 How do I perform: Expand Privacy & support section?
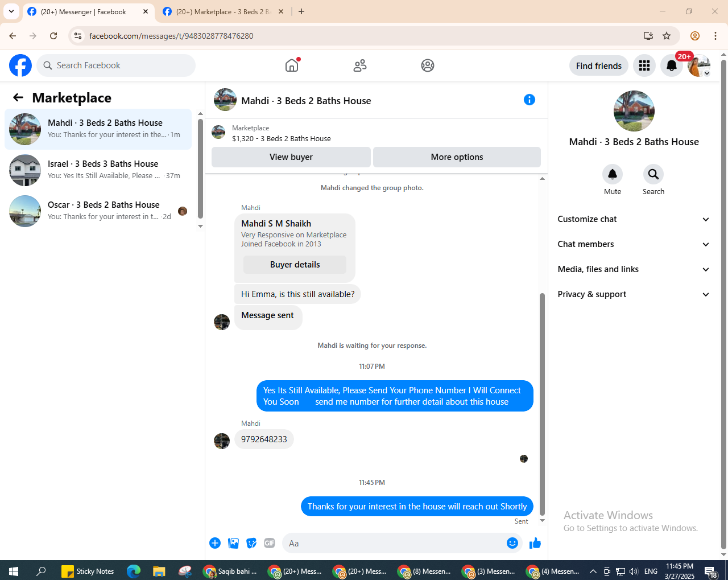click(x=634, y=294)
